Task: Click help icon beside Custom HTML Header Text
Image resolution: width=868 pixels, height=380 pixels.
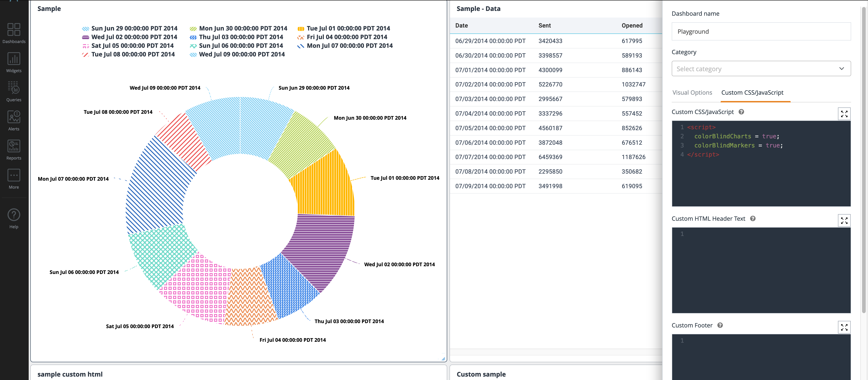Action: 752,219
